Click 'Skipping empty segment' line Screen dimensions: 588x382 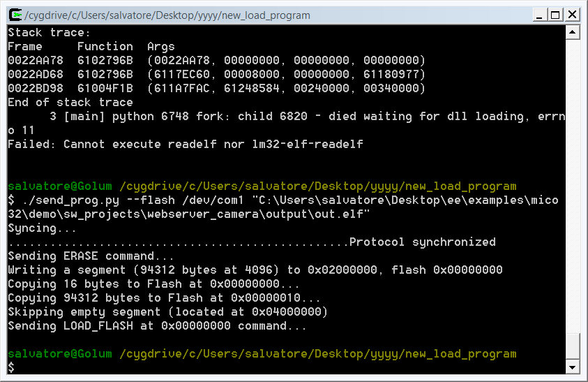[x=167, y=311]
